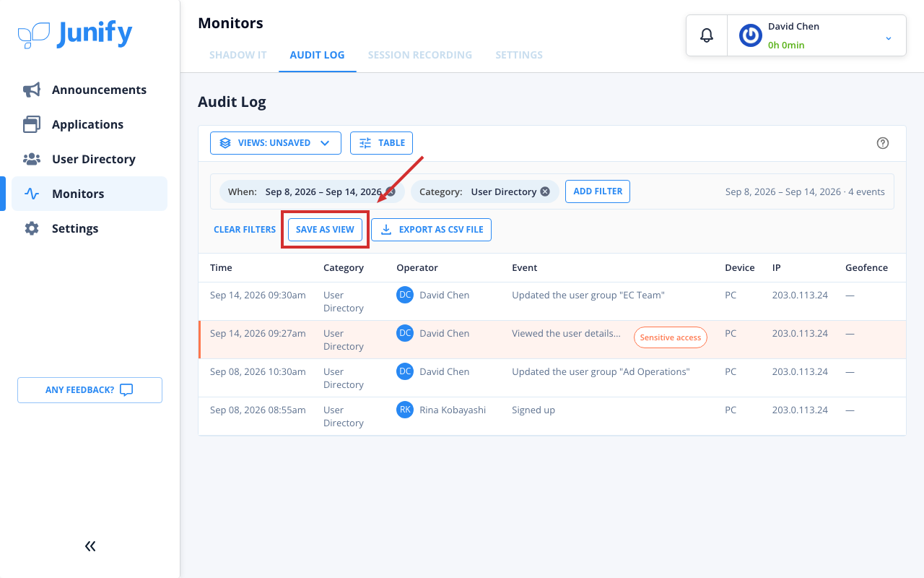This screenshot has height=578, width=924.
Task: Click RK avatar for Rina Kobayashi
Action: point(405,410)
